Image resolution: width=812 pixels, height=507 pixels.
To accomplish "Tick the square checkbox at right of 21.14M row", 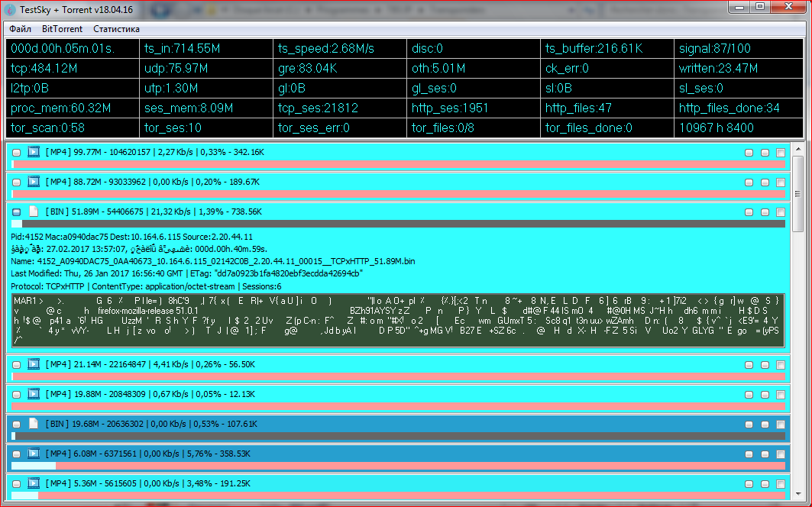I will [x=780, y=365].
